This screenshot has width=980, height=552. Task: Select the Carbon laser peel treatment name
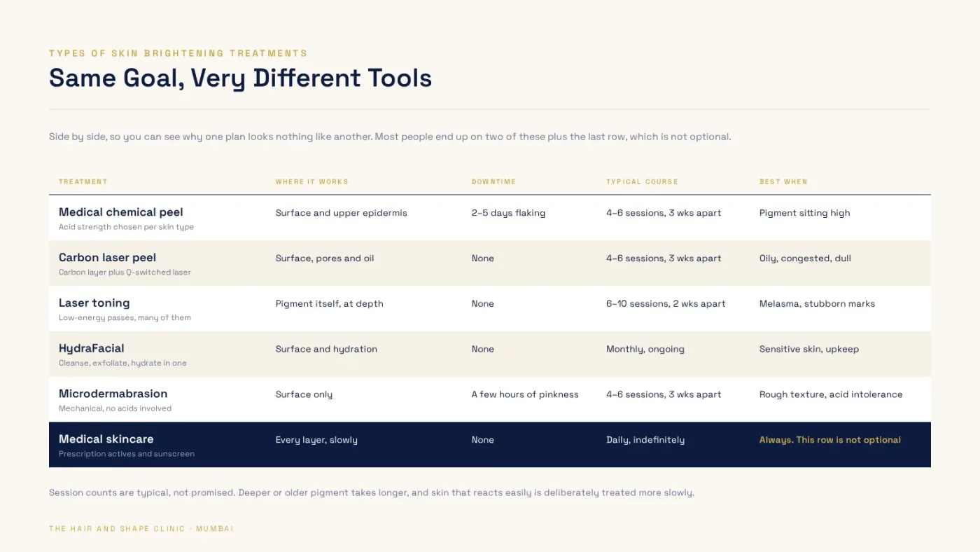point(107,258)
